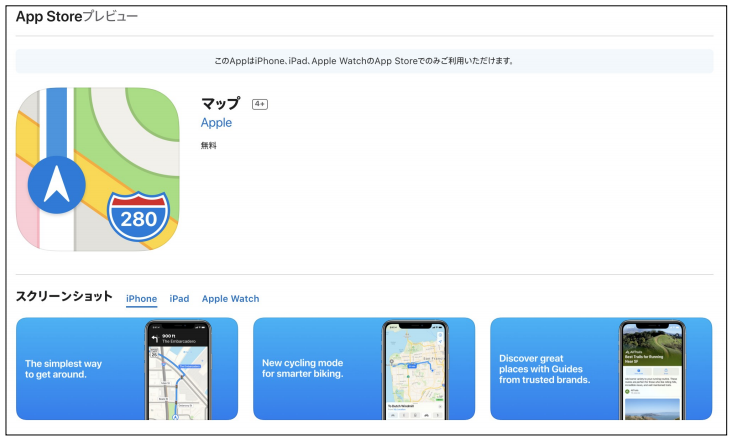Click "Discover great places with Guides" caption
732x441 pixels.
pos(545,369)
